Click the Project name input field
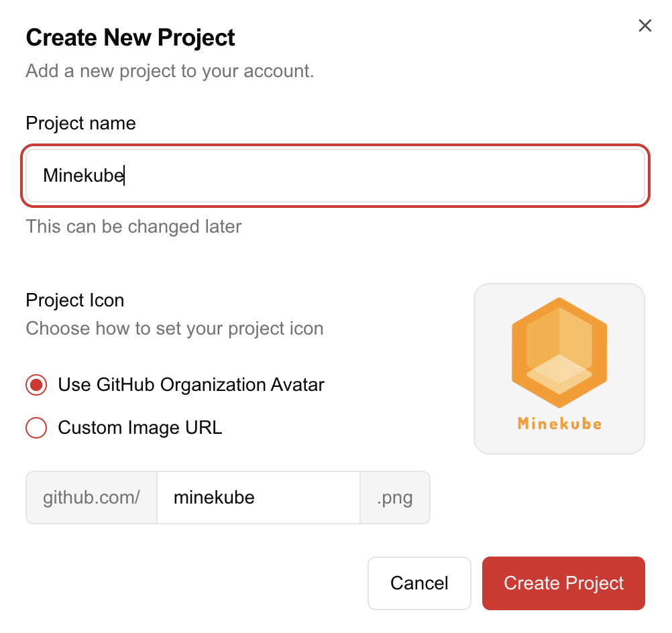Screen dimensions: 672x633 tap(335, 176)
